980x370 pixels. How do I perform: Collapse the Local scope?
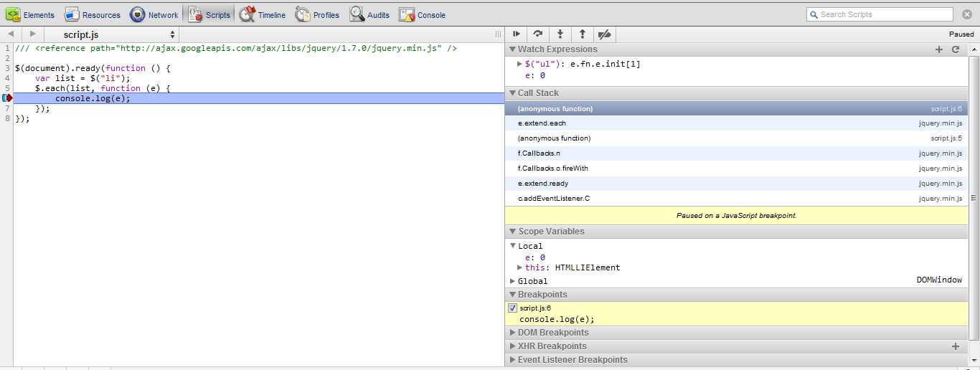512,246
